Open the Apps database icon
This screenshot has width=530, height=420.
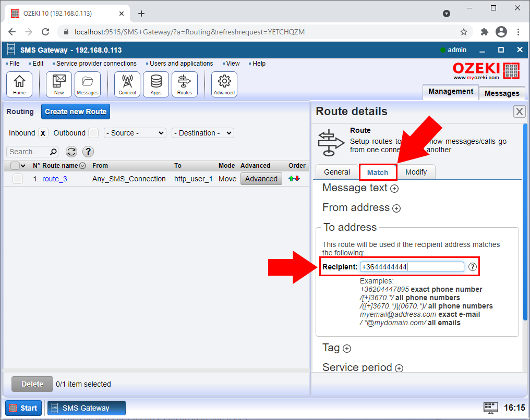(156, 84)
